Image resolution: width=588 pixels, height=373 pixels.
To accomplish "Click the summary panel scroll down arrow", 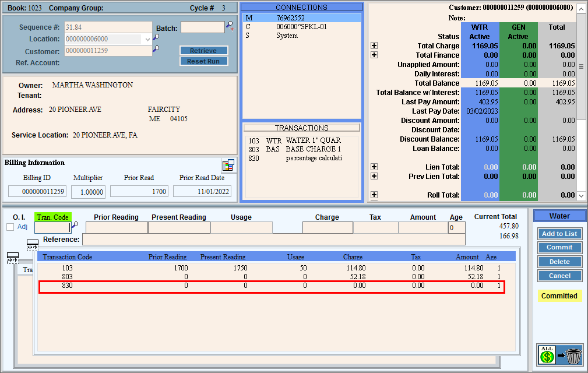I will click(580, 196).
